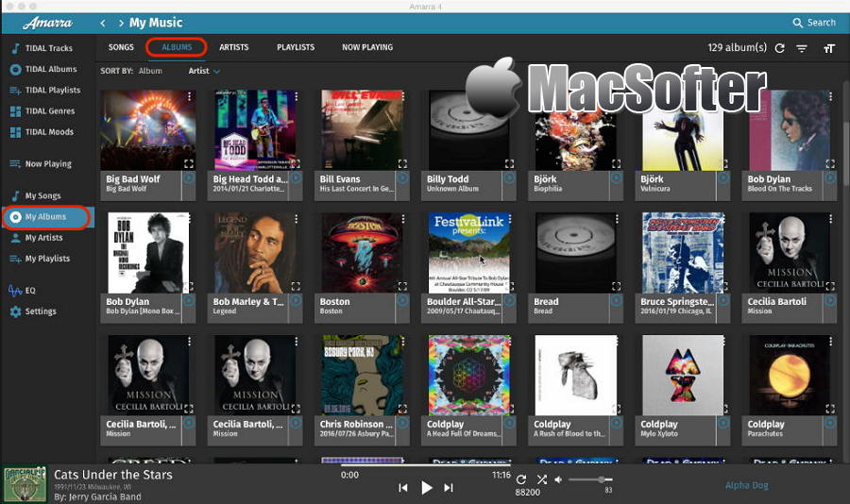Click Billy Todd Unknown Album text

[452, 189]
